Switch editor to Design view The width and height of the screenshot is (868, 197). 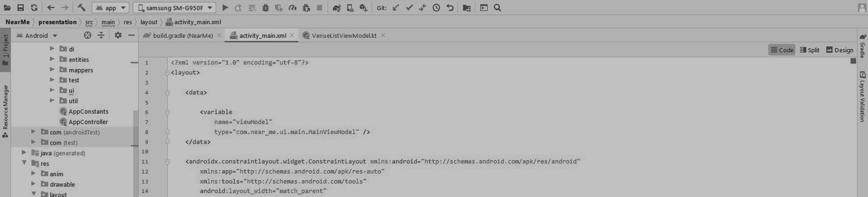(839, 50)
